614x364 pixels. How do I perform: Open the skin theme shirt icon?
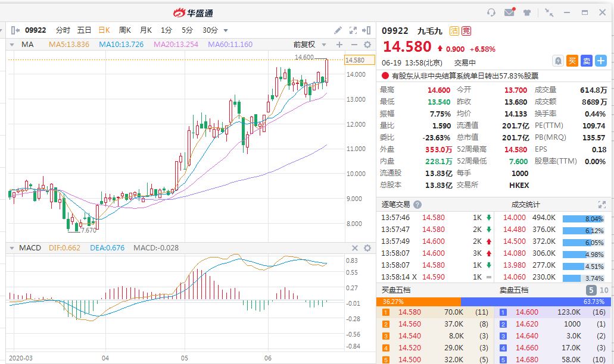[x=527, y=12]
